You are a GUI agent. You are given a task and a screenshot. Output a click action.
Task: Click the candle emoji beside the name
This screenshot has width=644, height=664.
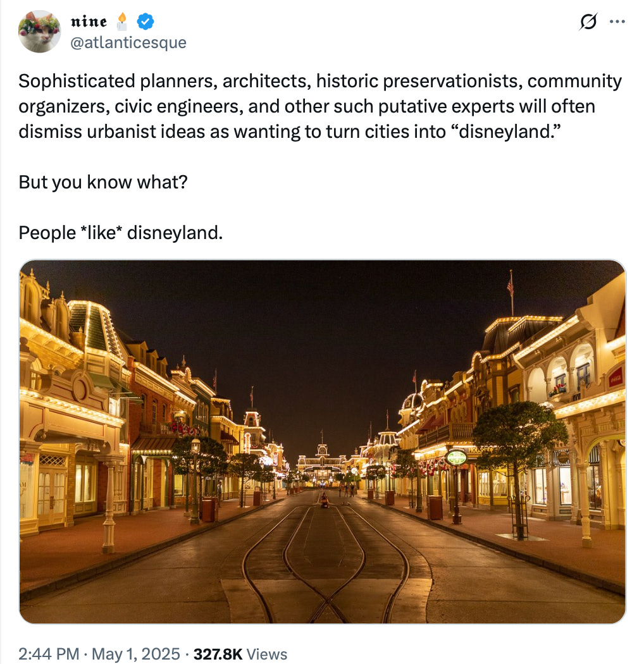pos(122,21)
